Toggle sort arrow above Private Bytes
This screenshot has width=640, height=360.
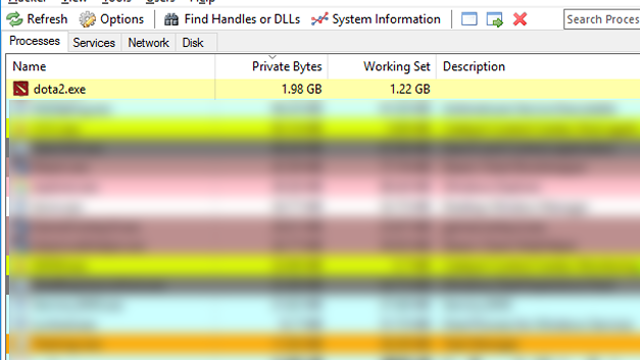pos(272,57)
